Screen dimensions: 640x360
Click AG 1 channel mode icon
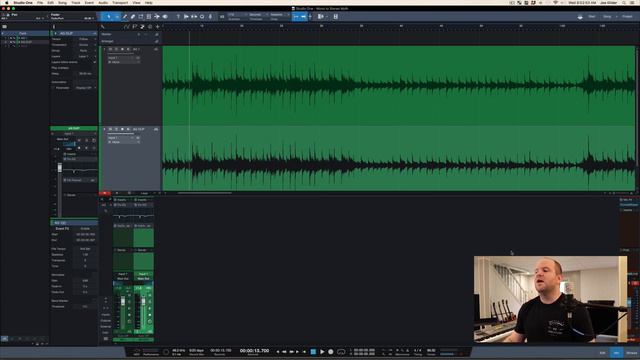coord(156,49)
